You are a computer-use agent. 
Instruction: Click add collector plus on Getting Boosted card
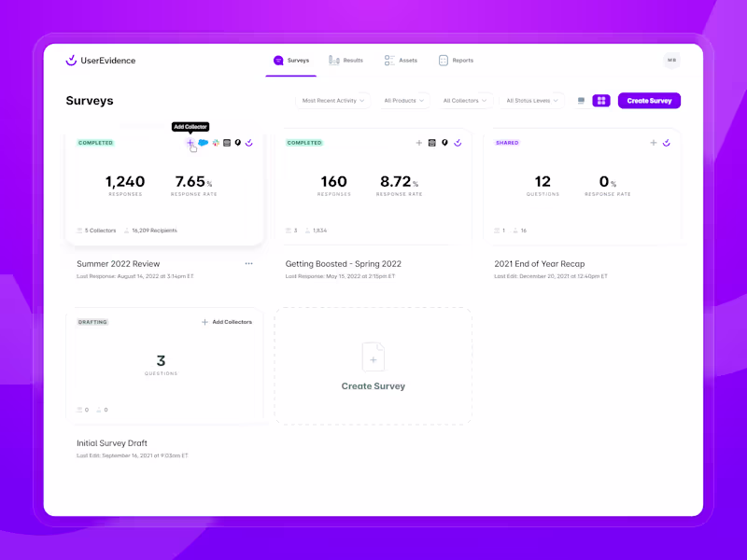point(418,143)
